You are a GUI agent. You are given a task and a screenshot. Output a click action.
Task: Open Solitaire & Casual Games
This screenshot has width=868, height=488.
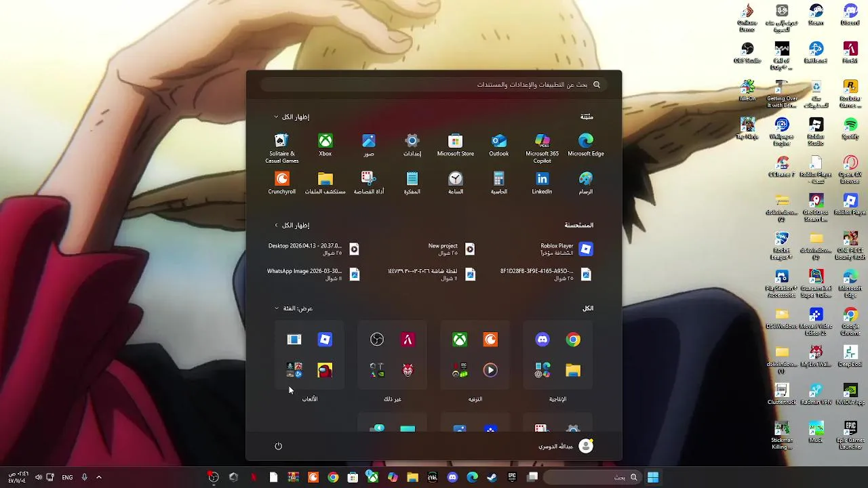coord(281,148)
